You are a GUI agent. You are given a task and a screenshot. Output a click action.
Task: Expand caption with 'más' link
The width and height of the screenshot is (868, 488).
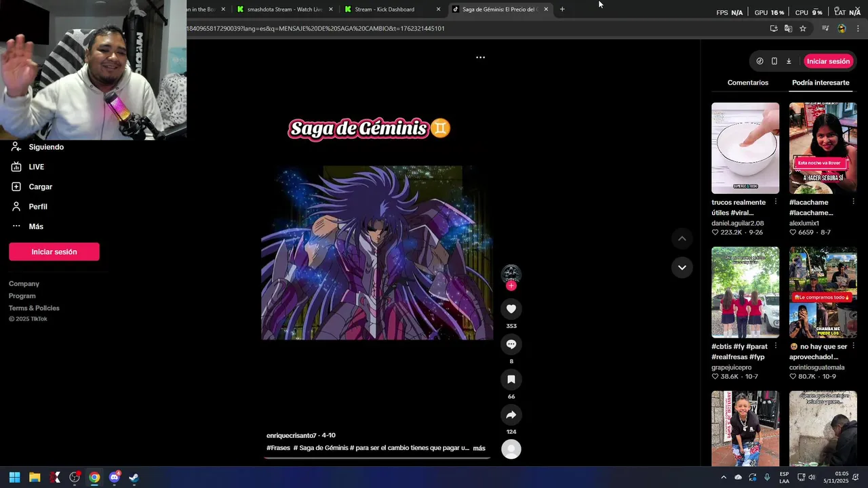(x=479, y=448)
